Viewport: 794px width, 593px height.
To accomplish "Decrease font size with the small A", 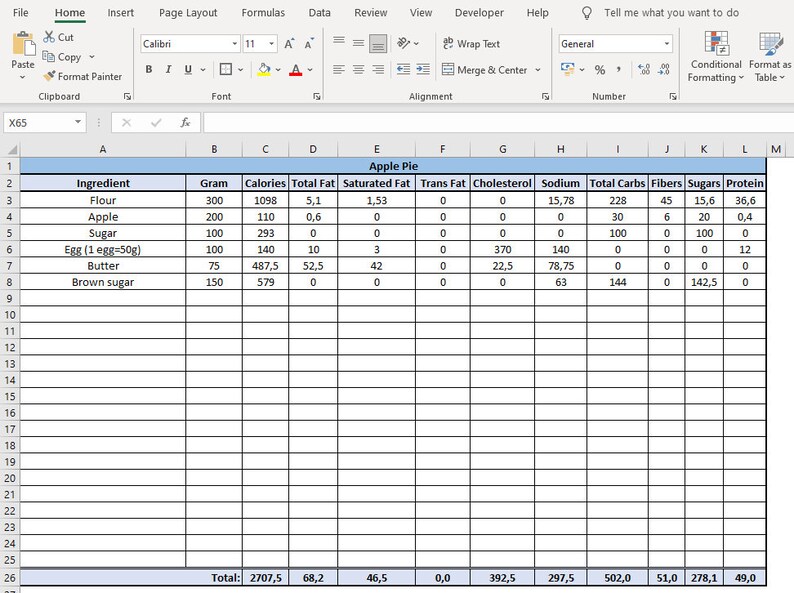I will coord(309,44).
